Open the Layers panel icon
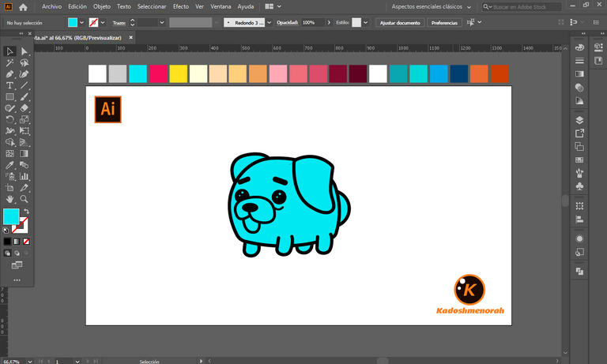 579,120
